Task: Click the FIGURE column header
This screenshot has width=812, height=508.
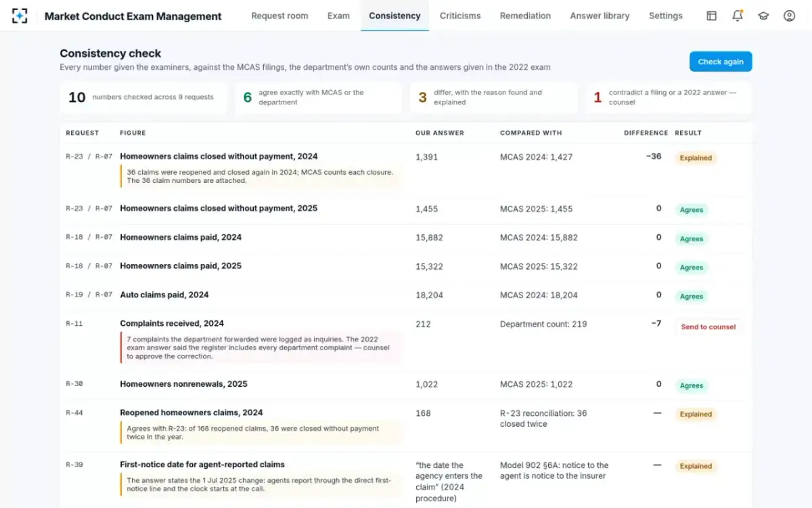Action: coord(133,133)
